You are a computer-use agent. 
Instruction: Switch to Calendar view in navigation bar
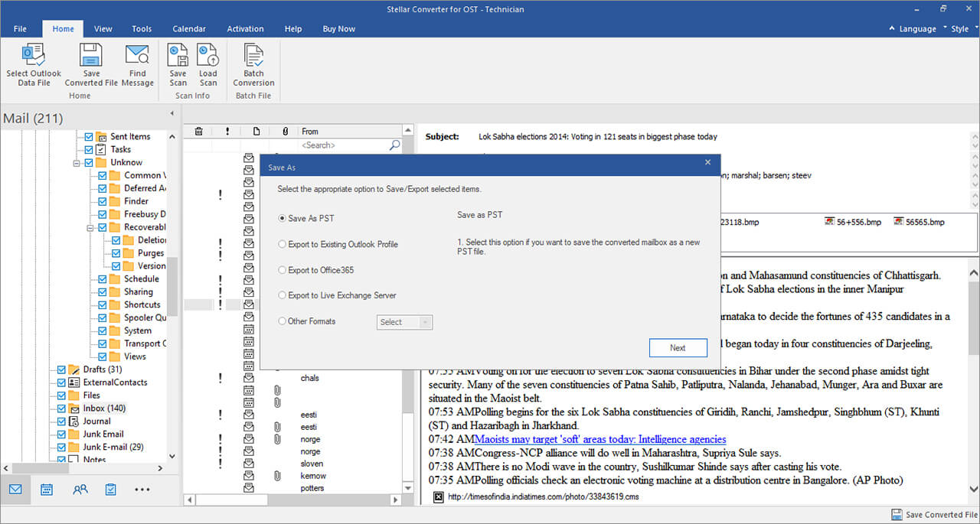(47, 489)
